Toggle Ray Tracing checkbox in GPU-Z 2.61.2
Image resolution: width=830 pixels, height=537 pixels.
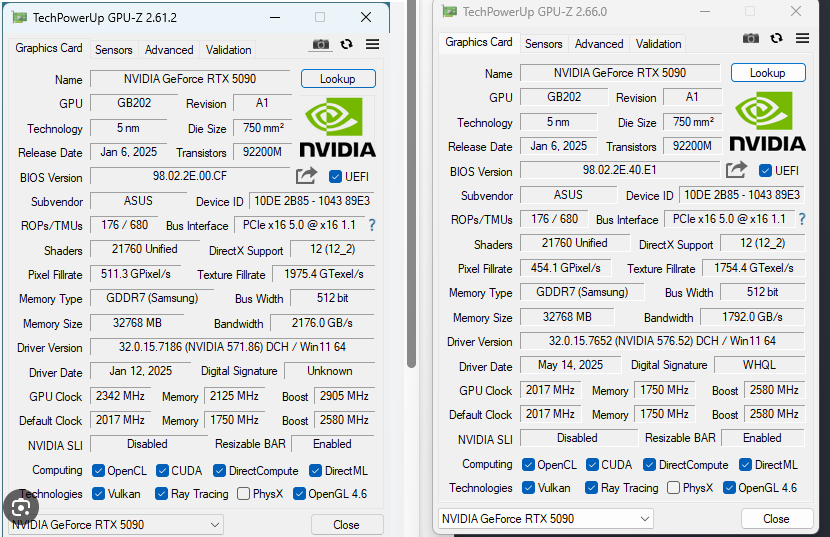pos(161,494)
